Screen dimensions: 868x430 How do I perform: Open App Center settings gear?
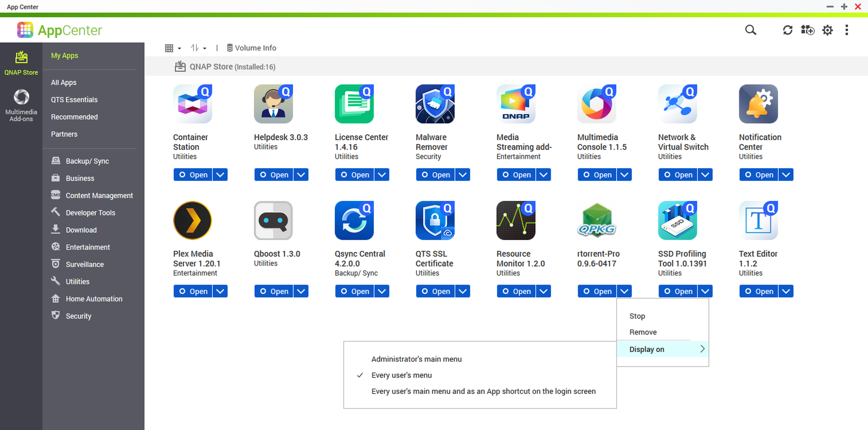(x=827, y=30)
